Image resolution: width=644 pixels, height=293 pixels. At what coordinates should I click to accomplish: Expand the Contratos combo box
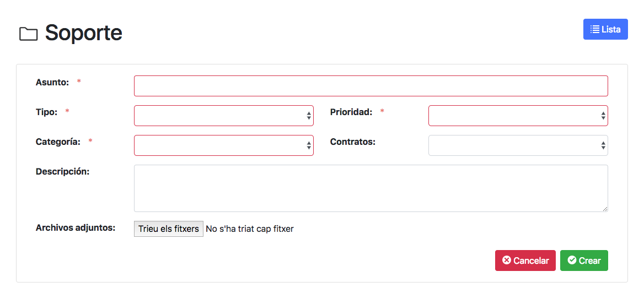[518, 145]
